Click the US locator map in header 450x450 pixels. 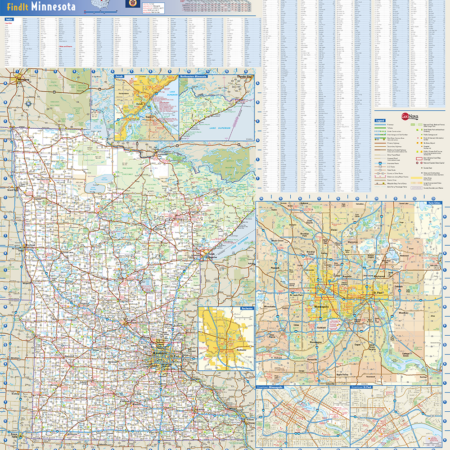100,4
